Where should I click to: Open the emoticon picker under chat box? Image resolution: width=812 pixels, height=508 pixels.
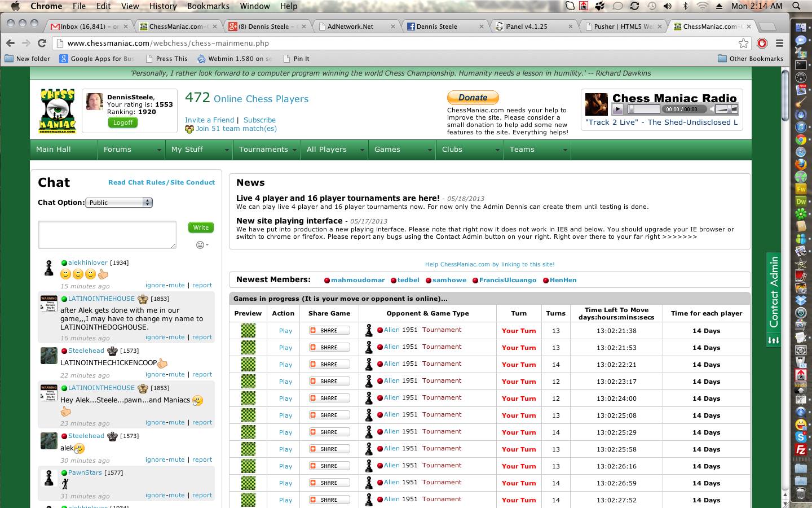[202, 244]
